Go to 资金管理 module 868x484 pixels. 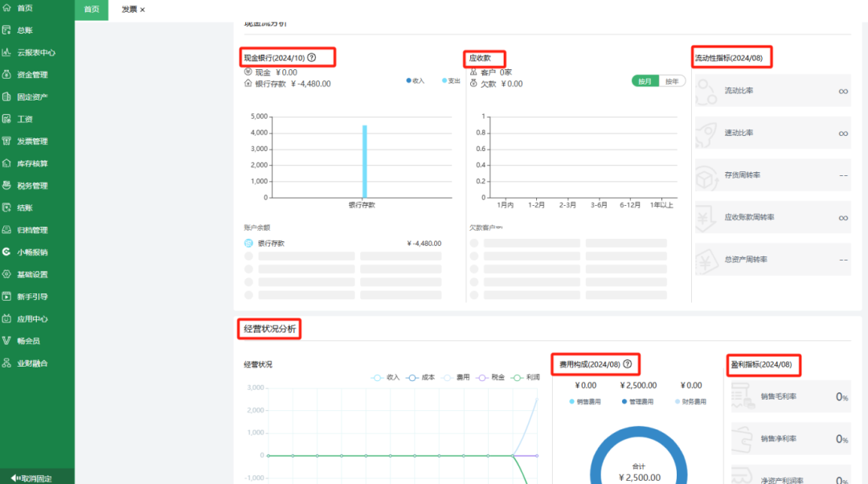[x=31, y=75]
